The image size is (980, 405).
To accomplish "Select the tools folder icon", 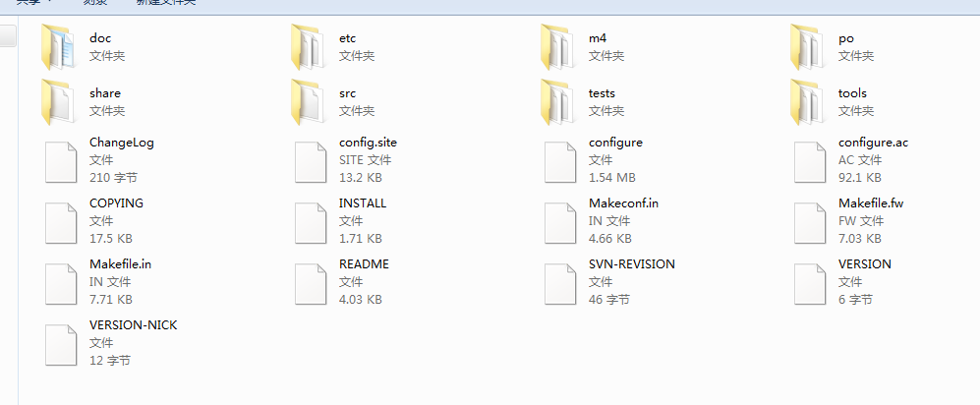I will [x=808, y=102].
